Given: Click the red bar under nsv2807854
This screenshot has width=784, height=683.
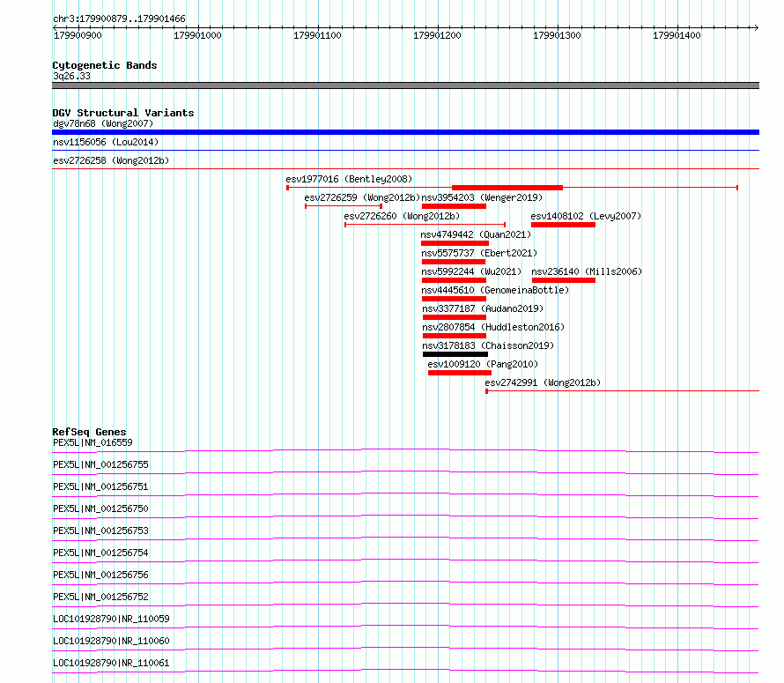Looking at the screenshot, I should click(x=455, y=336).
